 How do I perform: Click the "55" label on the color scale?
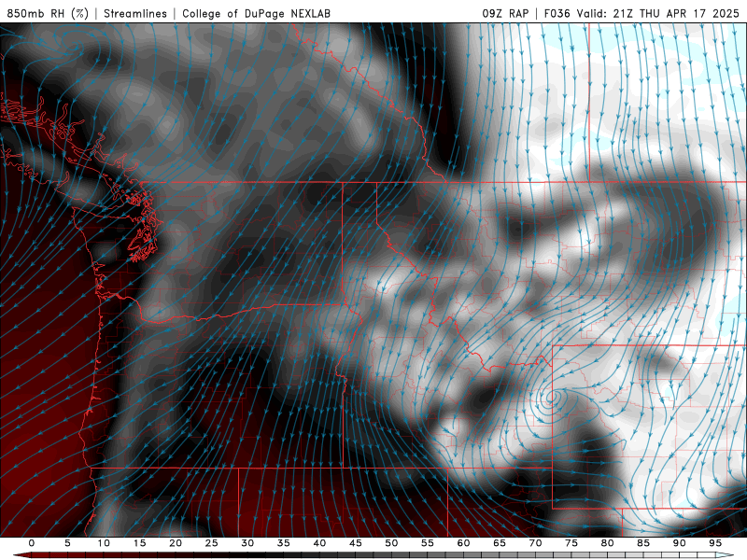click(x=428, y=543)
